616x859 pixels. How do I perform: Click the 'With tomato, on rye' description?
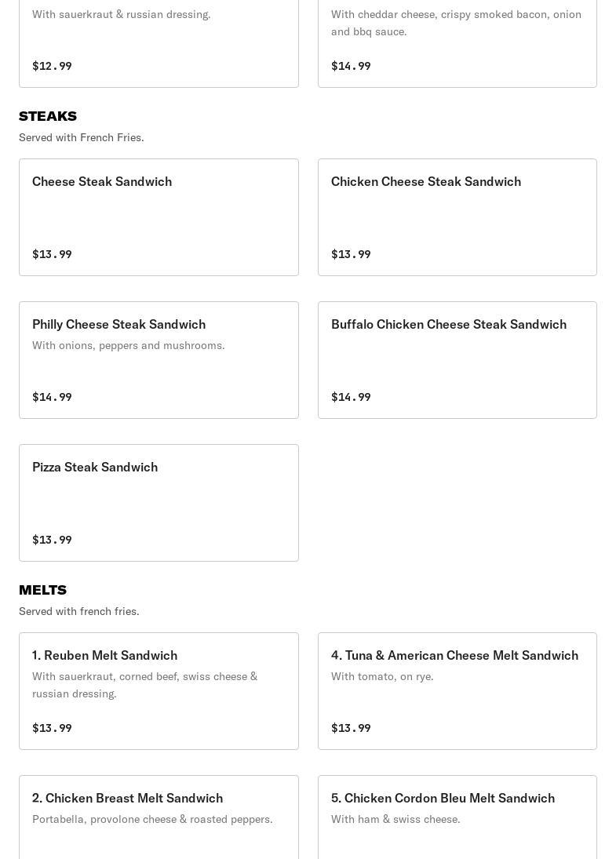[382, 676]
